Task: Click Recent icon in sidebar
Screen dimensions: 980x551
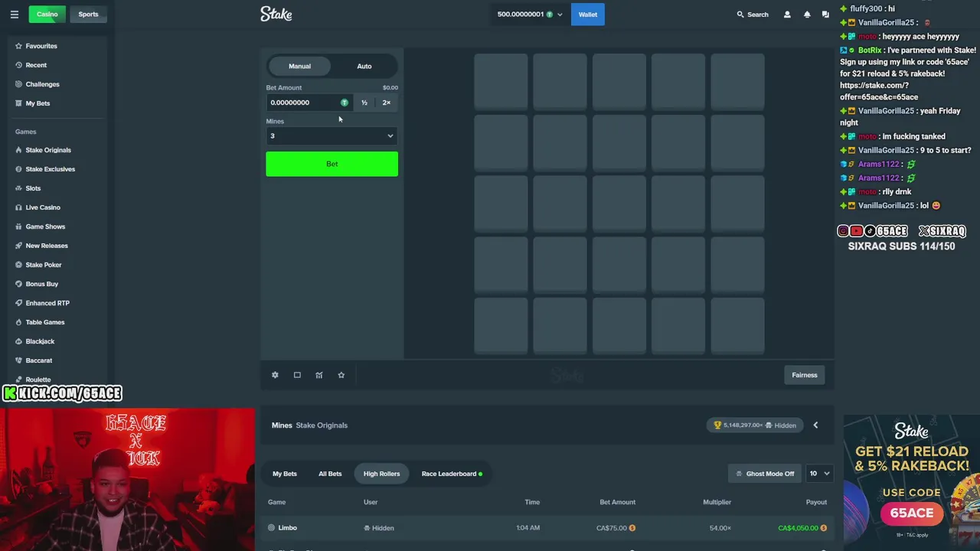Action: click(x=18, y=65)
